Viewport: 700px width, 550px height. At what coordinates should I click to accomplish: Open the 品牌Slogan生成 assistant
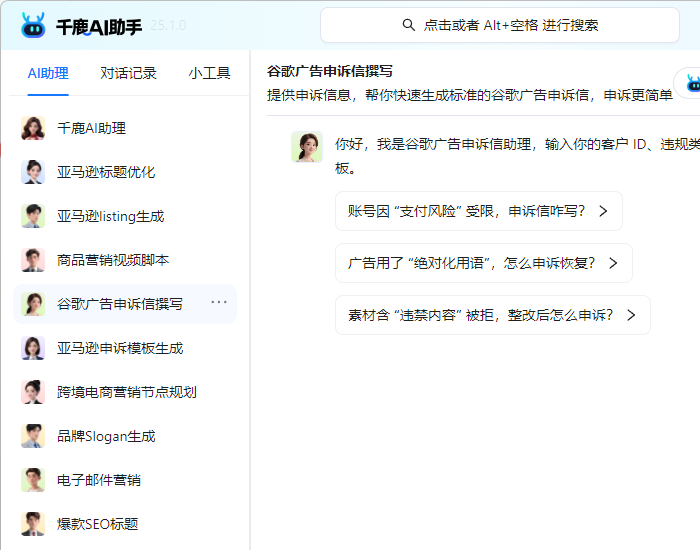tap(106, 436)
